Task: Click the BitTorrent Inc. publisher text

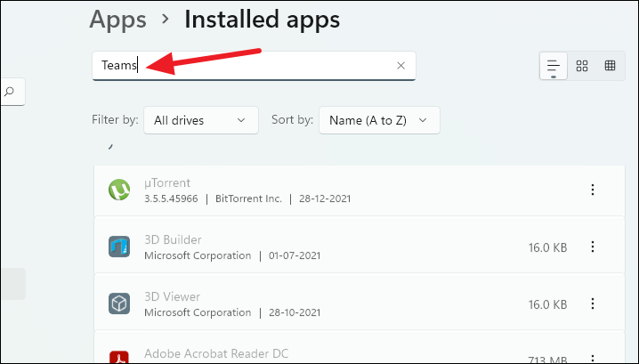Action: coord(248,199)
